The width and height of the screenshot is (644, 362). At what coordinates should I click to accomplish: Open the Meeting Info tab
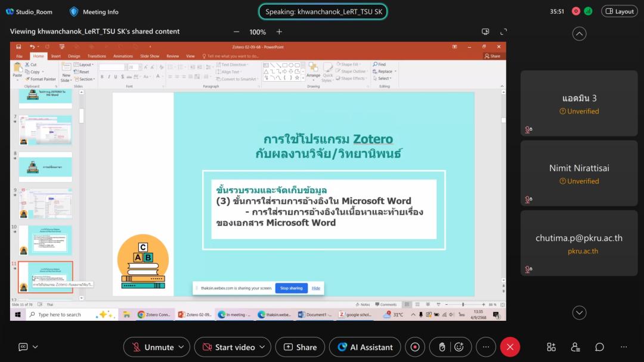94,11
